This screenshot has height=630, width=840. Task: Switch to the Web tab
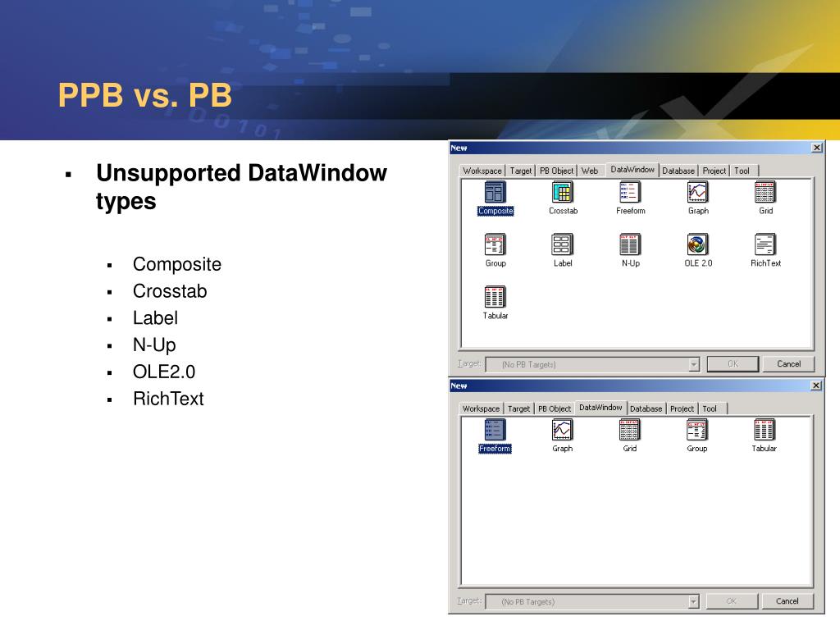(x=590, y=171)
